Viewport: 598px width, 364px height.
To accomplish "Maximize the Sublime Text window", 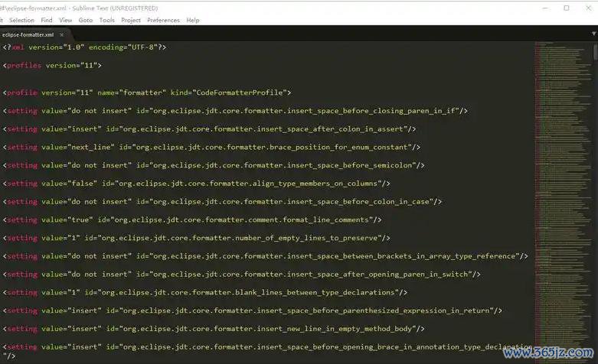I will 566,8.
